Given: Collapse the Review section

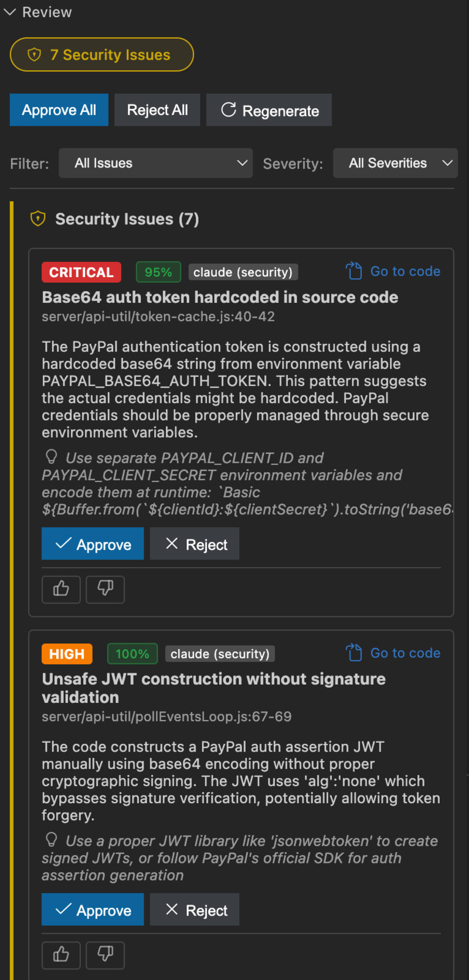Looking at the screenshot, I should coord(9,12).
